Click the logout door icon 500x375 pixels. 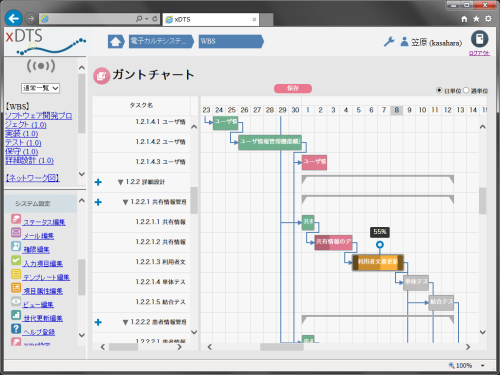click(479, 39)
